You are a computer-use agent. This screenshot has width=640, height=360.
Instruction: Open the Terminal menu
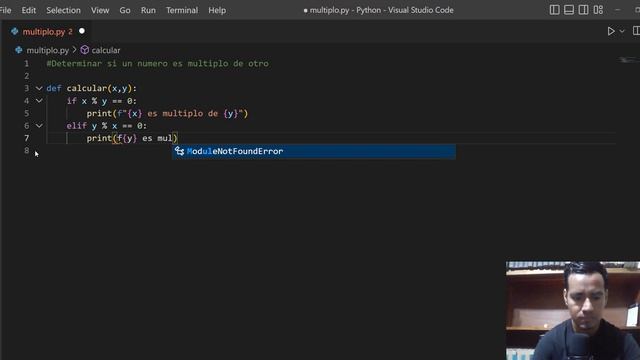coord(182,10)
